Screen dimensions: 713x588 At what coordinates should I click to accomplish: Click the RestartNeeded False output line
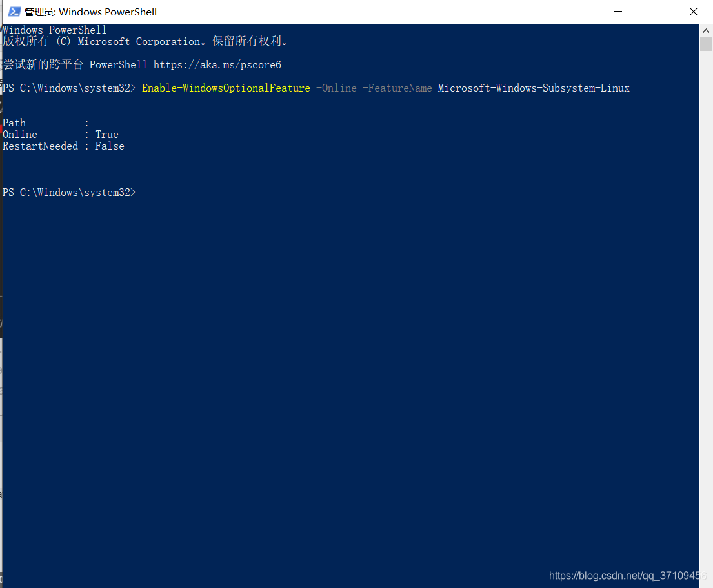pyautogui.click(x=63, y=146)
